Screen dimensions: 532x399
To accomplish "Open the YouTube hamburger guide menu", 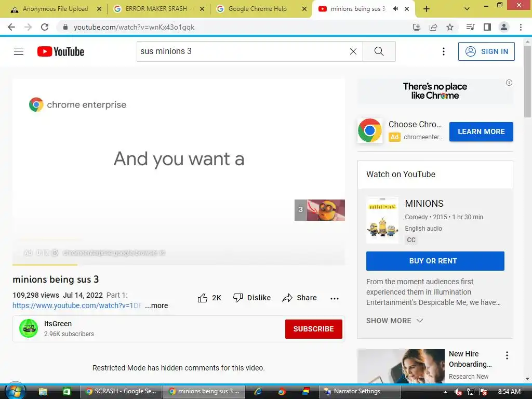I will 19,51.
